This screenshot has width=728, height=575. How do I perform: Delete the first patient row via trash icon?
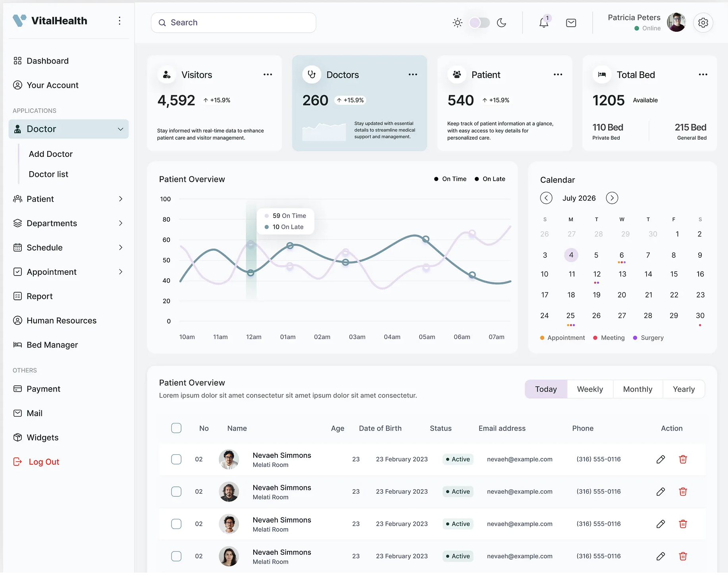pos(683,459)
